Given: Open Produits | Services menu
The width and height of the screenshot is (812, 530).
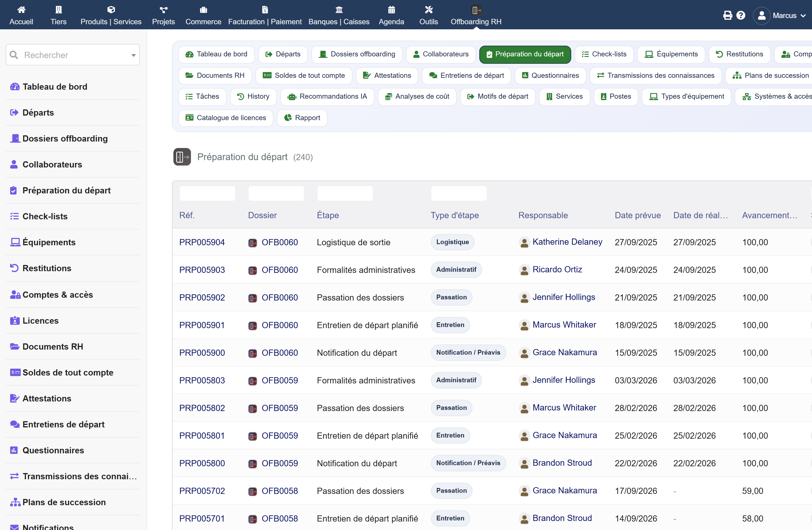Looking at the screenshot, I should (111, 16).
